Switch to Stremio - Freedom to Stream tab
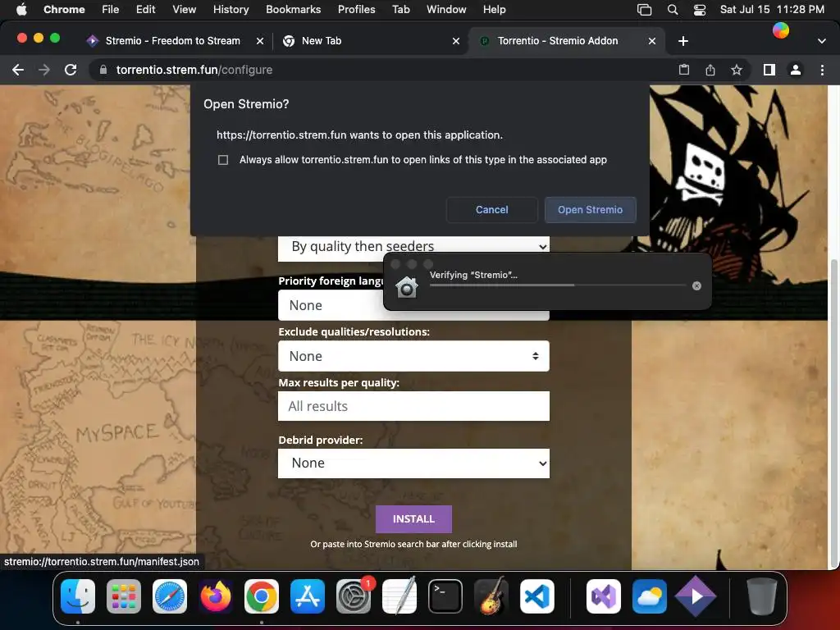 click(172, 41)
